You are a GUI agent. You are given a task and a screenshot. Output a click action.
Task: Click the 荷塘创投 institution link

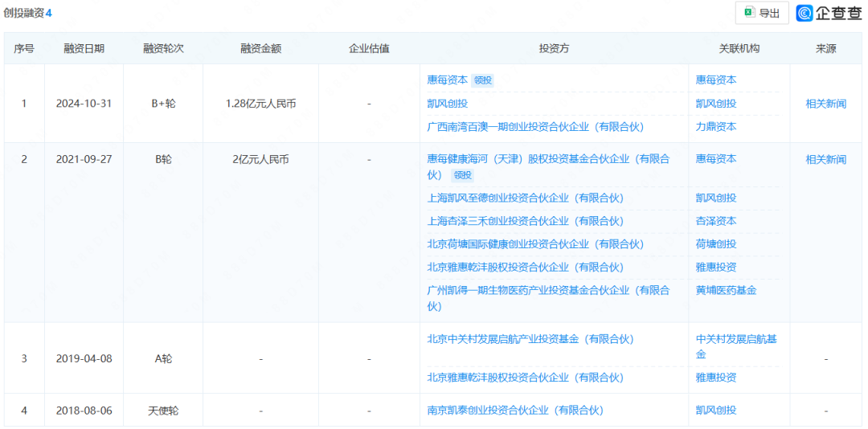[x=716, y=245]
